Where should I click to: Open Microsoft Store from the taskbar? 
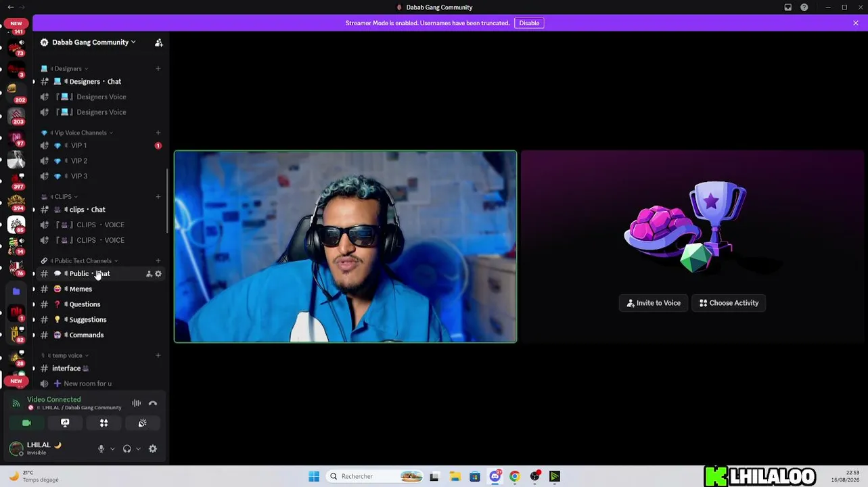pyautogui.click(x=475, y=476)
